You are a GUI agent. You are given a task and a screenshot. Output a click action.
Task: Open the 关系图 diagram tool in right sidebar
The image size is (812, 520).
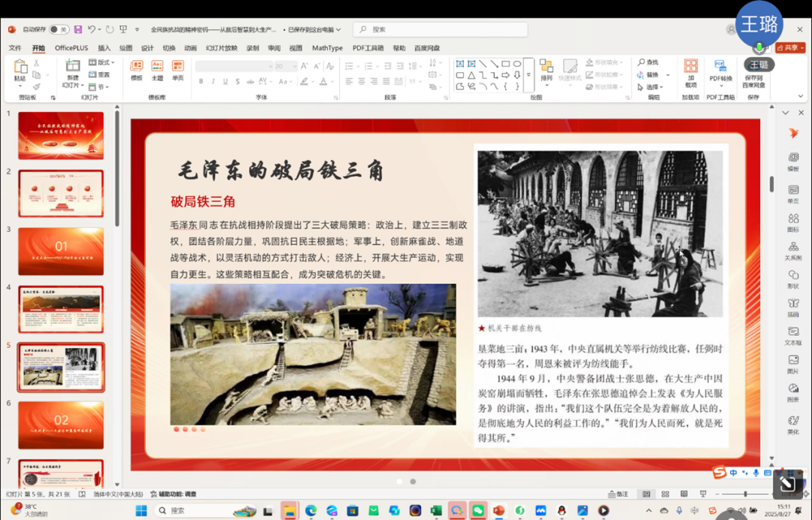pos(793,251)
